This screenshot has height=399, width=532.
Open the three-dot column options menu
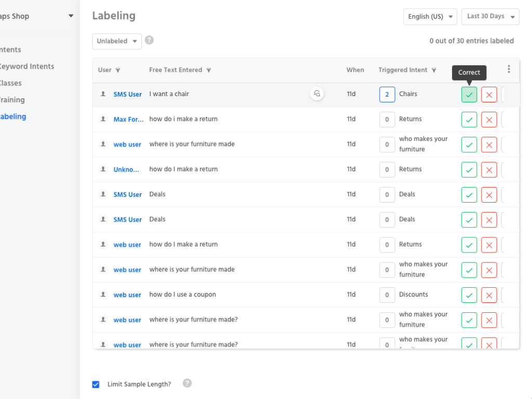tap(509, 69)
